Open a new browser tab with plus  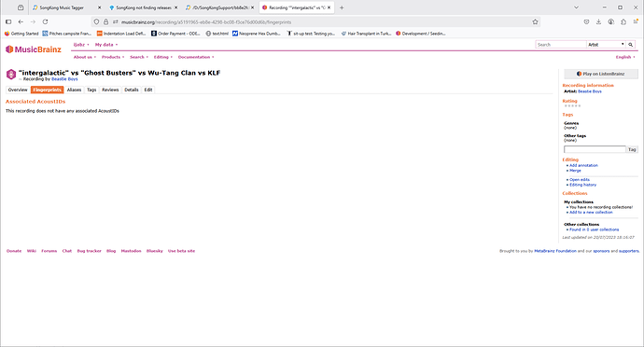pyautogui.click(x=342, y=7)
